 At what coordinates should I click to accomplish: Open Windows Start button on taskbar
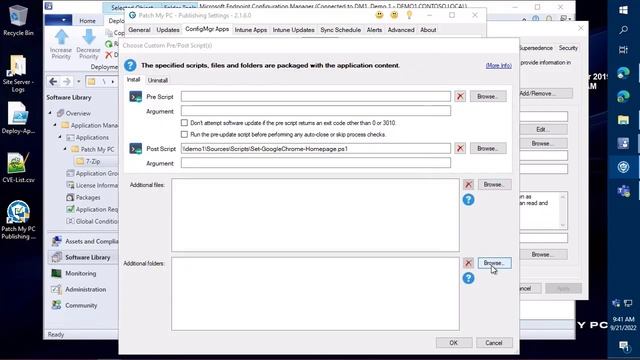[x=623, y=10]
